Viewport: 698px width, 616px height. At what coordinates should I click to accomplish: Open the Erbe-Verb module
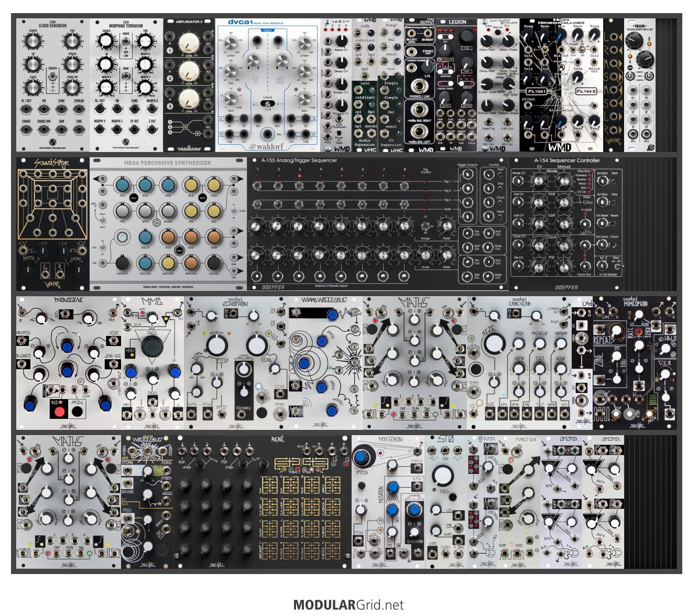(519, 363)
